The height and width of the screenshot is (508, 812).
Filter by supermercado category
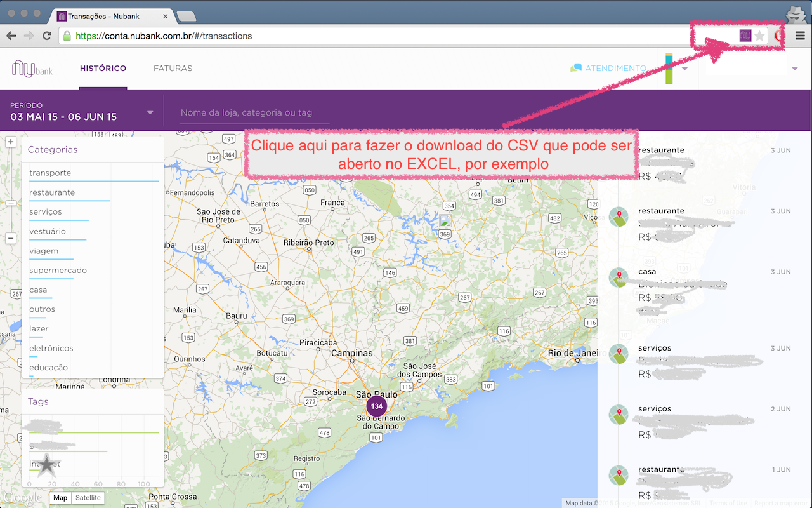pyautogui.click(x=58, y=271)
